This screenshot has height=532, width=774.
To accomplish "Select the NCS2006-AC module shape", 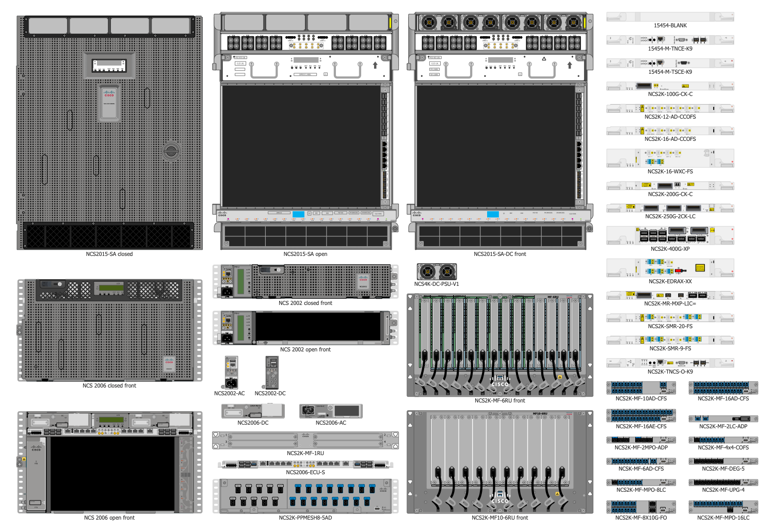I will [331, 411].
